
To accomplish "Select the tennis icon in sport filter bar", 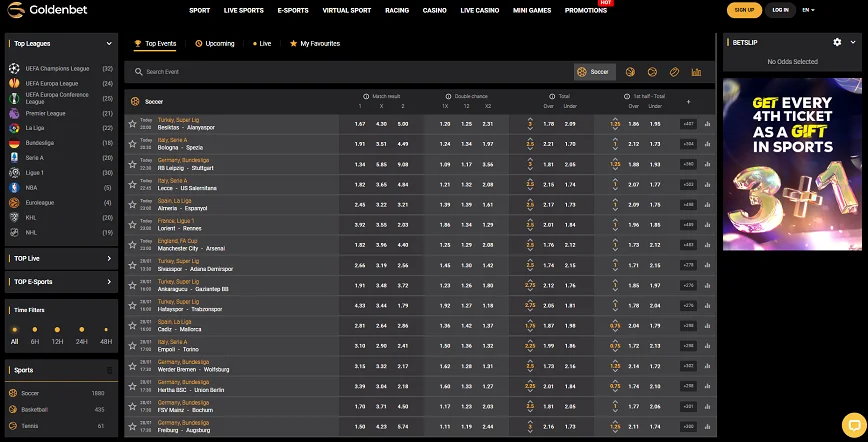I will [x=652, y=72].
